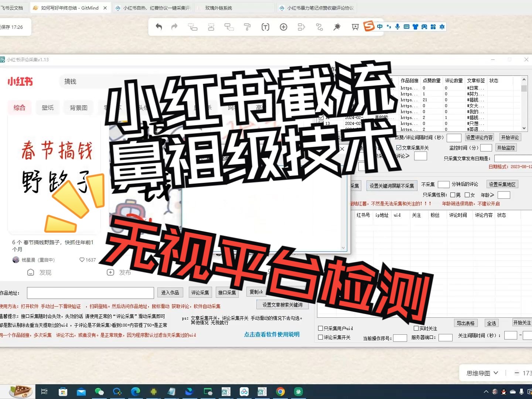
Task: Close the GitMind browser tab
Action: point(105,8)
